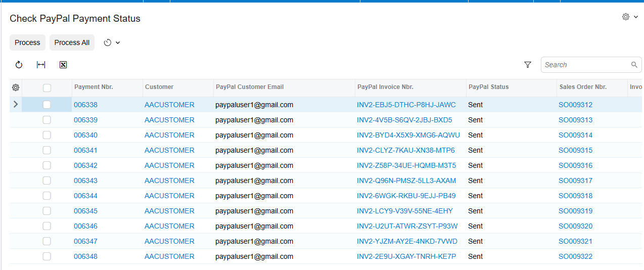Click the fit columns to width icon

click(x=41, y=65)
